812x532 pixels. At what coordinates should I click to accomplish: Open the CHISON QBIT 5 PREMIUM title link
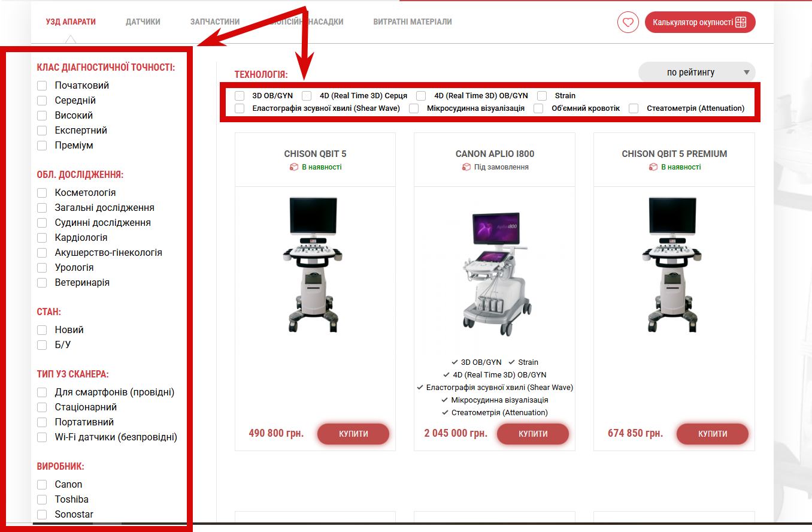[x=674, y=154]
